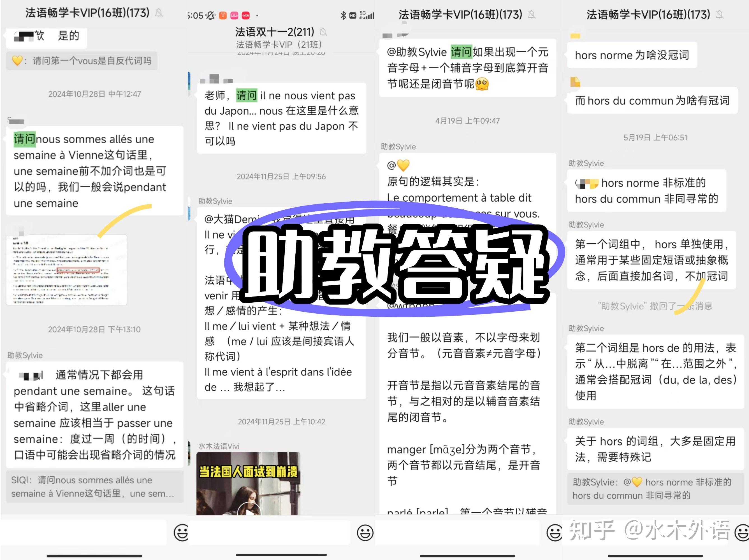This screenshot has width=749, height=560.
Task: Select message '而 hors du commun 为啥有冠词'
Action: tap(652, 101)
